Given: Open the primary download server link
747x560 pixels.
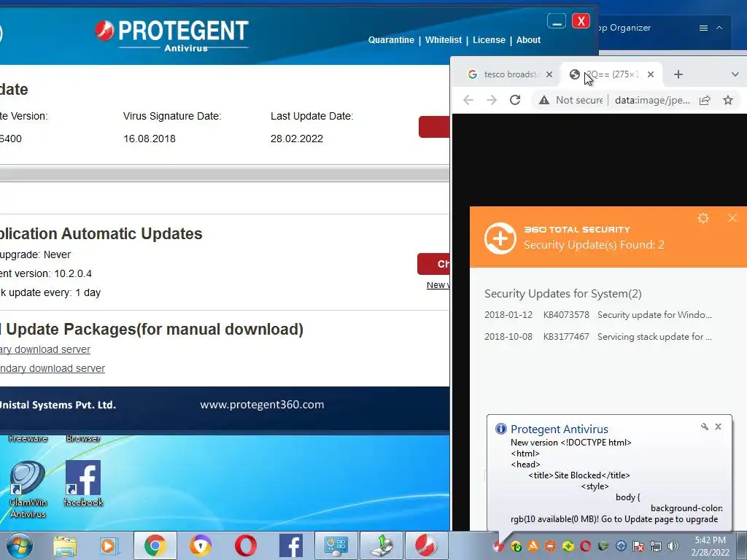Looking at the screenshot, I should pos(45,349).
